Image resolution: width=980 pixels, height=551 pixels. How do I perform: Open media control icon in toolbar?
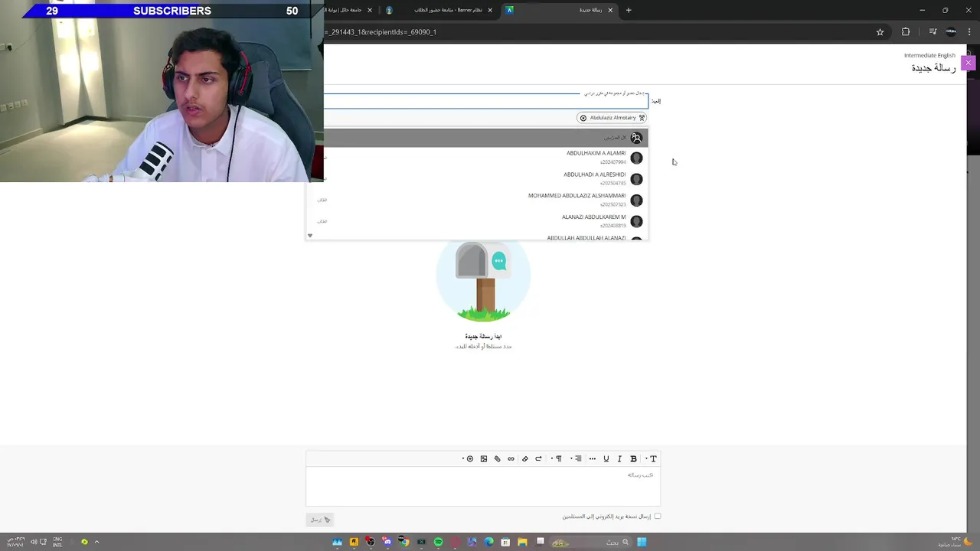pyautogui.click(x=933, y=32)
